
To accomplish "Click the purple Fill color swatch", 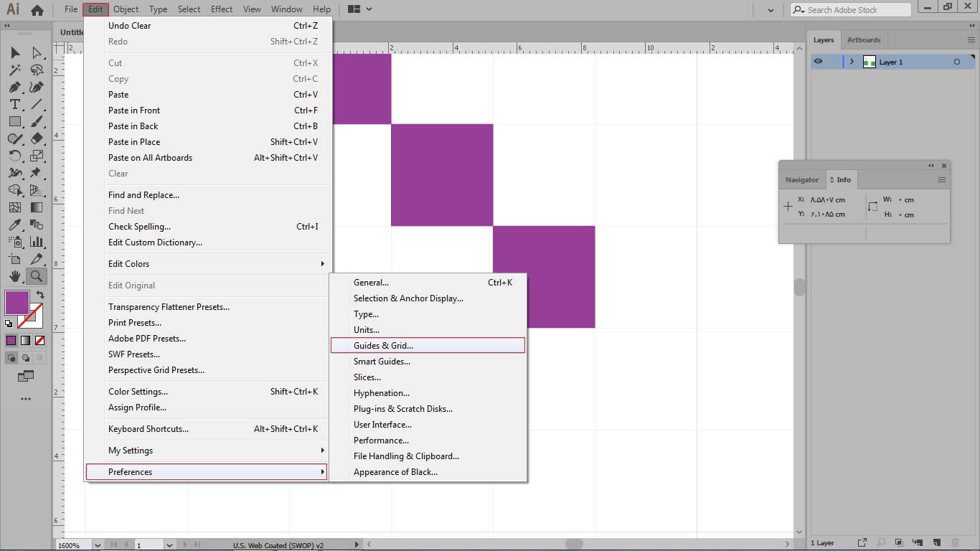I will pyautogui.click(x=17, y=303).
